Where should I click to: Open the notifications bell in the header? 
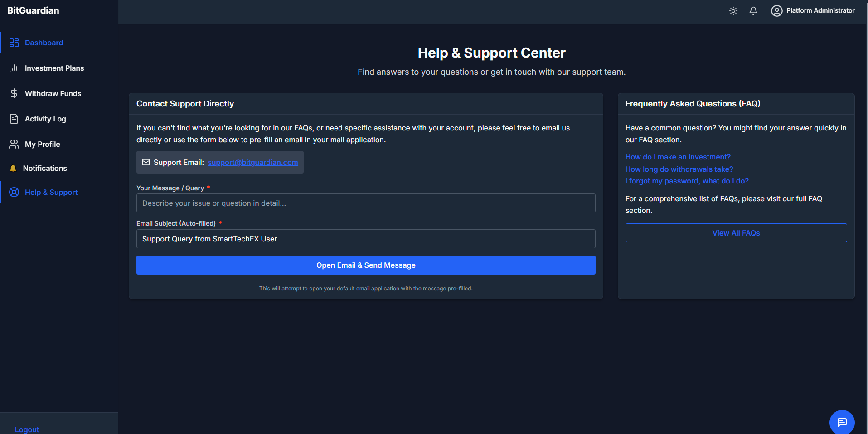753,11
